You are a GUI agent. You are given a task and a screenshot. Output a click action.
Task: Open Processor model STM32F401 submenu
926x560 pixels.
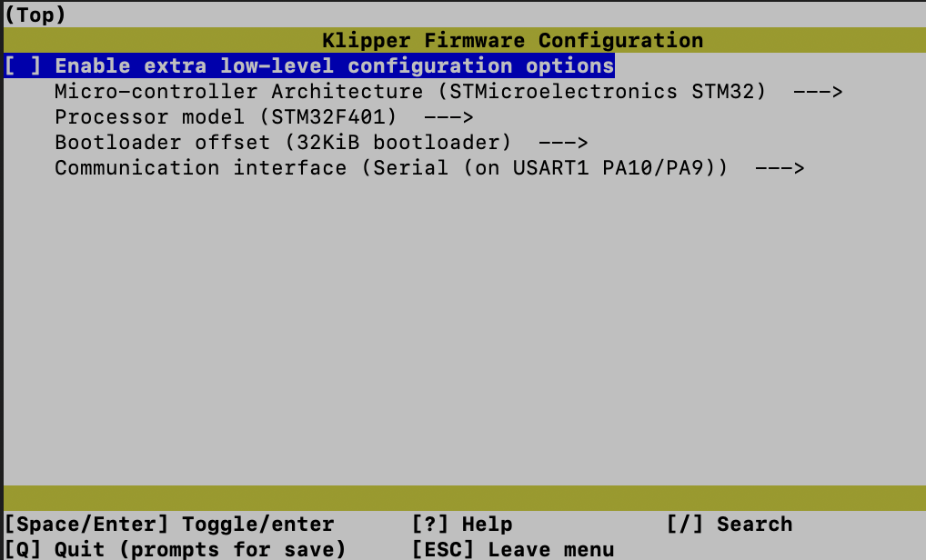point(264,117)
